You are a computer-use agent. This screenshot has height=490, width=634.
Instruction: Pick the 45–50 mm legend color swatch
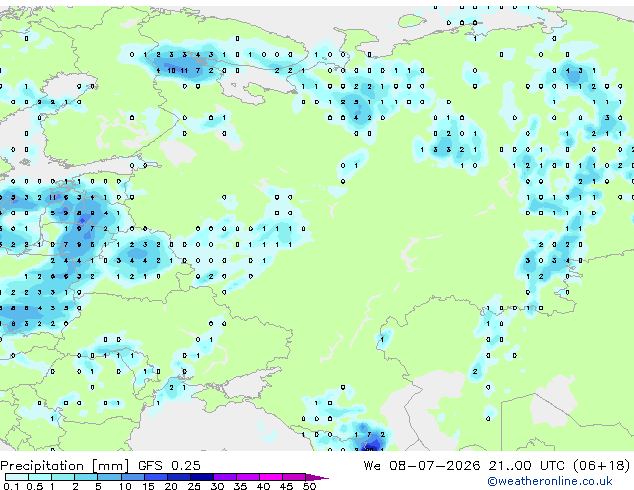pos(294,477)
